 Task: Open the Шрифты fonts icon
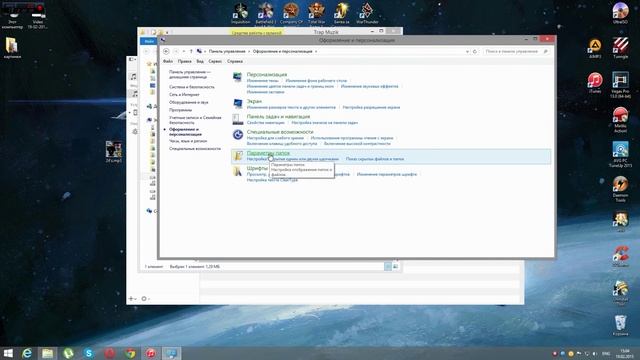coord(238,171)
